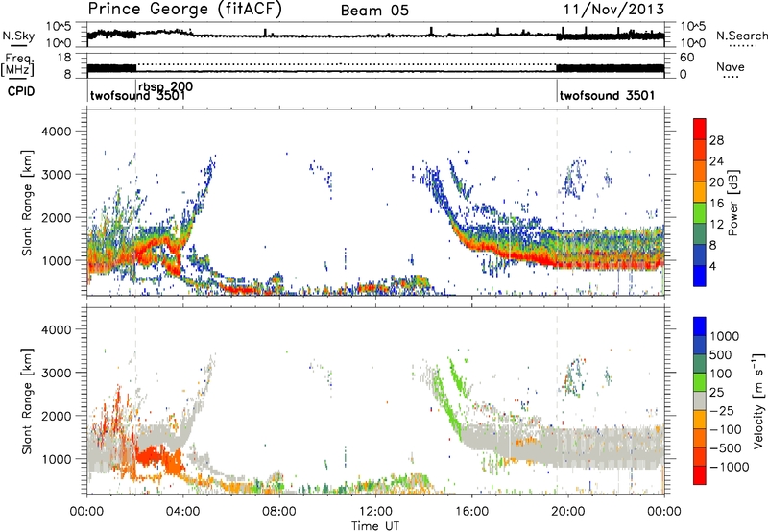Click the 'Freq. [MHz]' axis label
The image size is (768, 532).
(18, 65)
